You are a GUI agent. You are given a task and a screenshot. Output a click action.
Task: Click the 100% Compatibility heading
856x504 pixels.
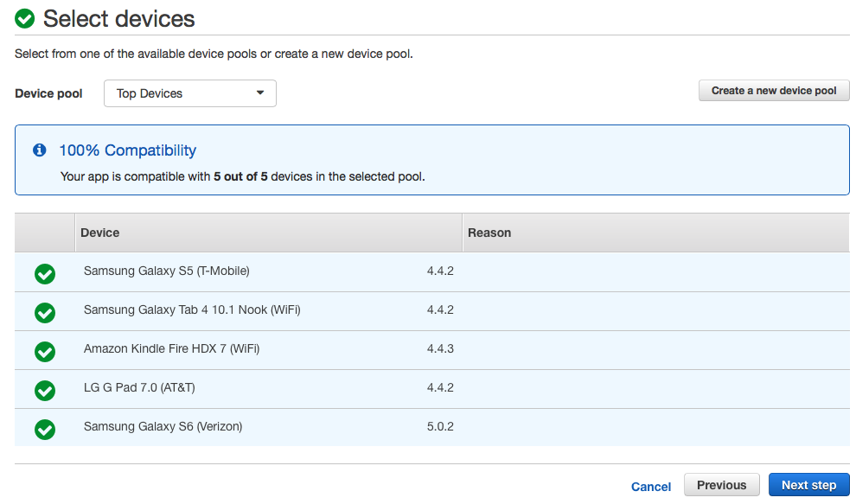click(x=127, y=150)
